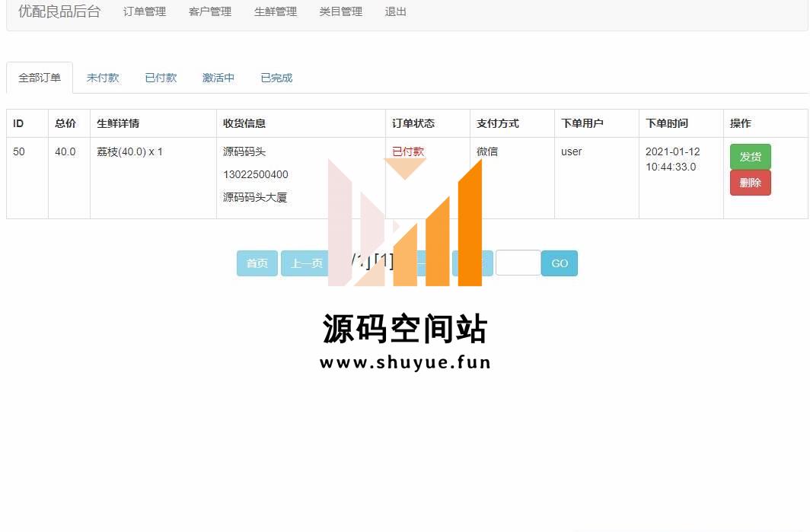This screenshot has width=810, height=532.
Task: Delete order 50 with the 删除 button
Action: 751,183
